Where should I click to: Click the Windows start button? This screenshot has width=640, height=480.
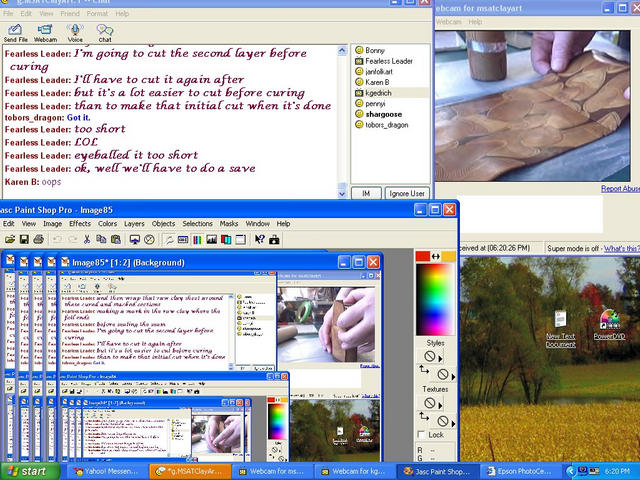click(29, 471)
